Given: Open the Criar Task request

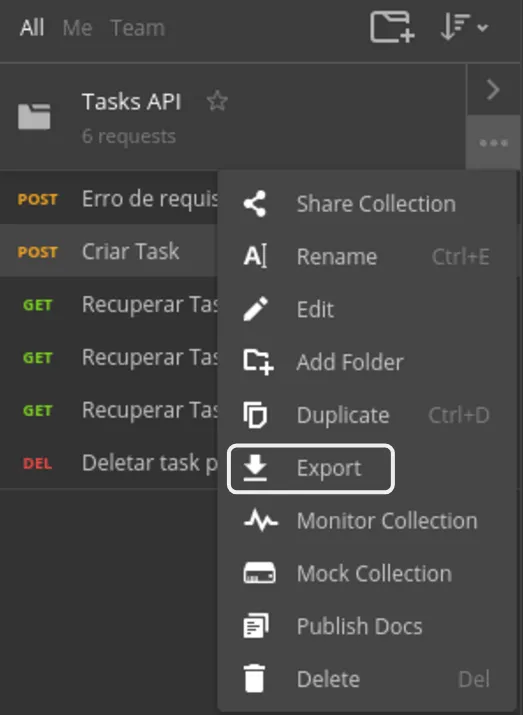Looking at the screenshot, I should coord(109,251).
